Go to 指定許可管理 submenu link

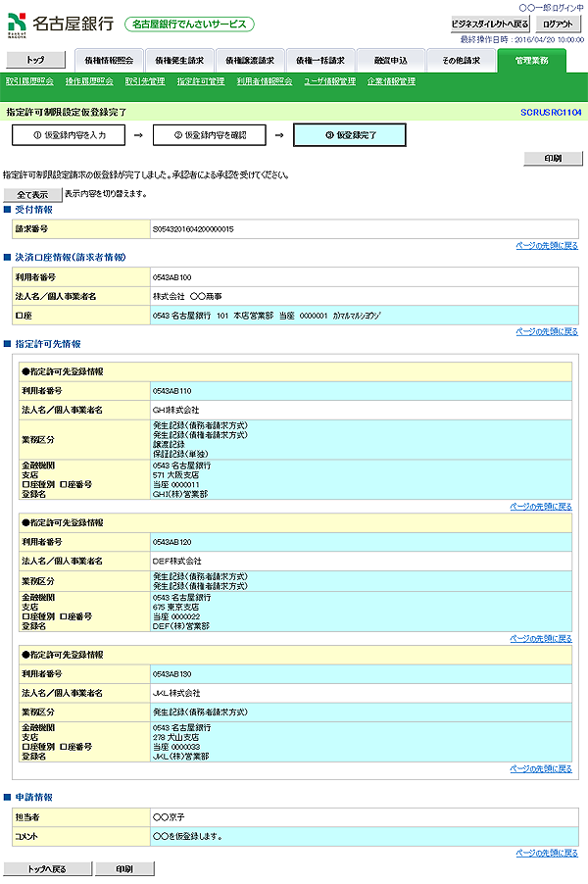point(201,81)
